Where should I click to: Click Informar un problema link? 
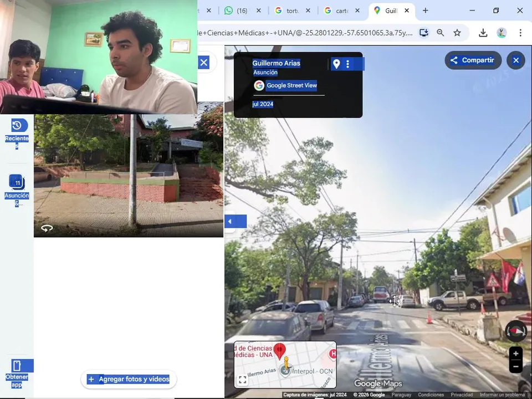pyautogui.click(x=503, y=395)
